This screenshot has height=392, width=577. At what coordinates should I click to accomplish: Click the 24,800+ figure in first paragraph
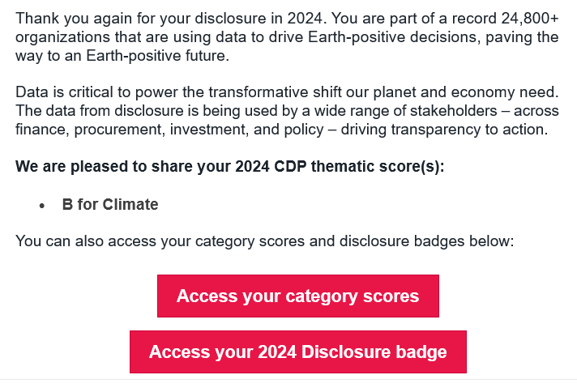pos(530,18)
